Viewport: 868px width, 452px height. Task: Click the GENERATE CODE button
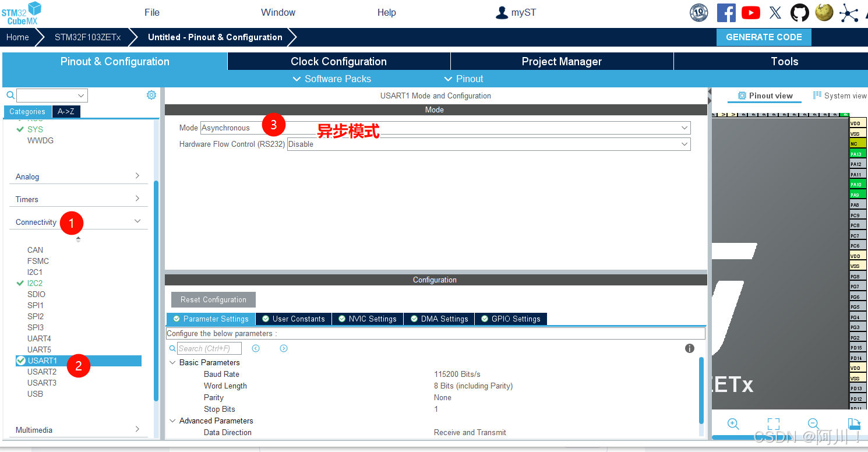(764, 37)
